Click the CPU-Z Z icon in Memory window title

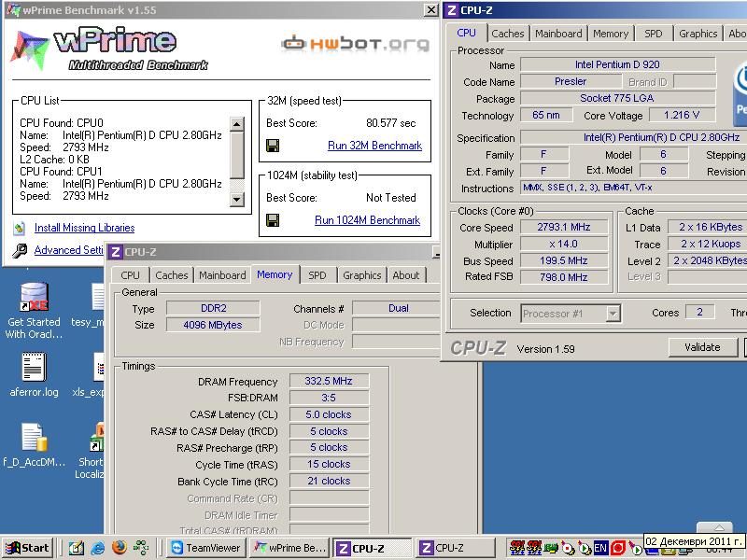[115, 252]
